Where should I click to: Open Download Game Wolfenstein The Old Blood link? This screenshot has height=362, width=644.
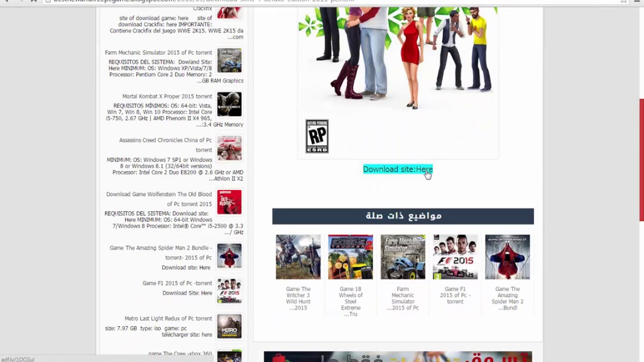(159, 199)
